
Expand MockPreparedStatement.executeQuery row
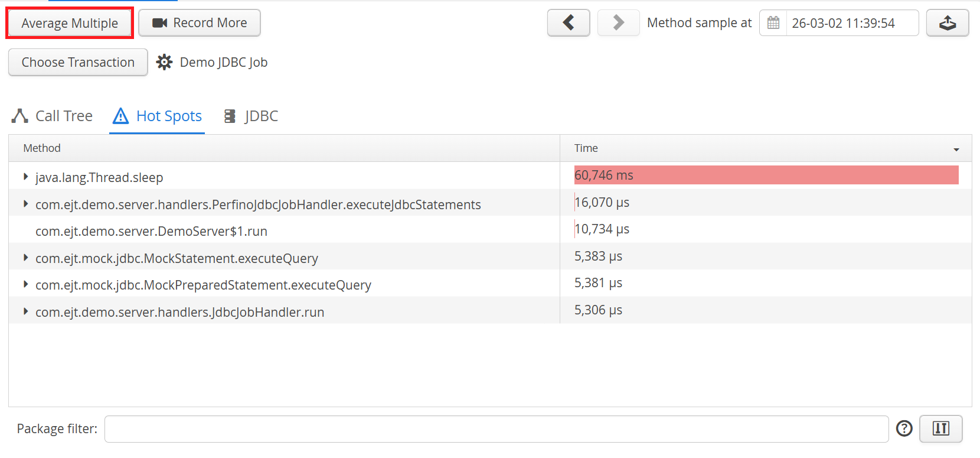point(25,284)
